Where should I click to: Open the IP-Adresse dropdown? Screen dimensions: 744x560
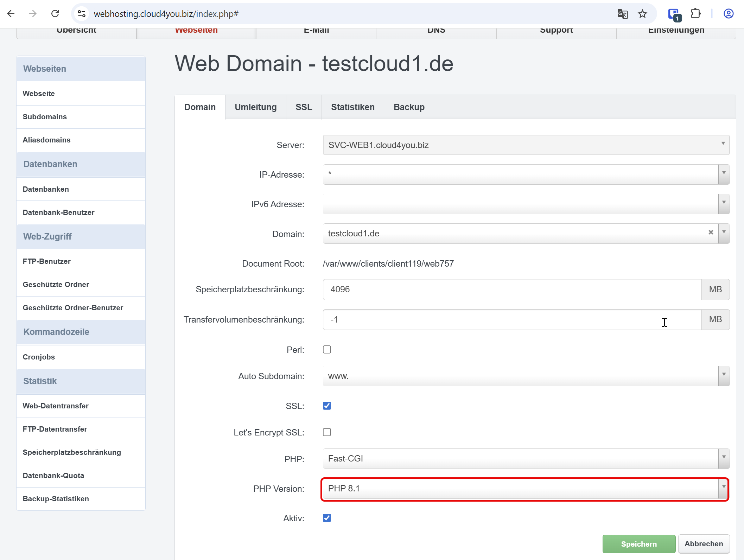tap(526, 174)
